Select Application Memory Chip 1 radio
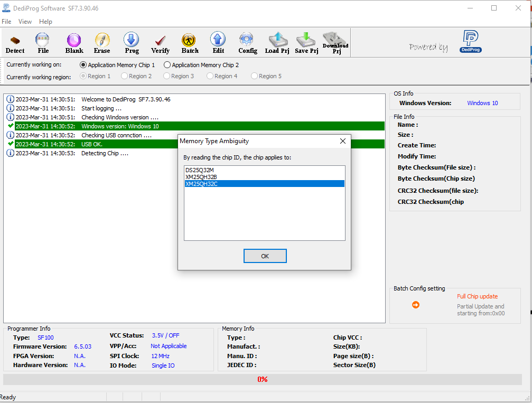Viewport: 532px width, 403px height. coord(83,64)
